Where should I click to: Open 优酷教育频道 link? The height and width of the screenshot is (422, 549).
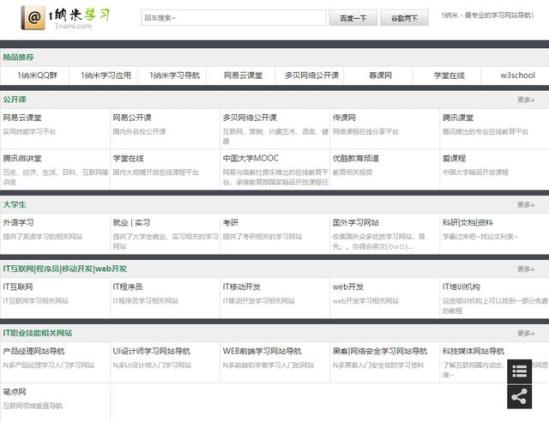click(x=356, y=158)
